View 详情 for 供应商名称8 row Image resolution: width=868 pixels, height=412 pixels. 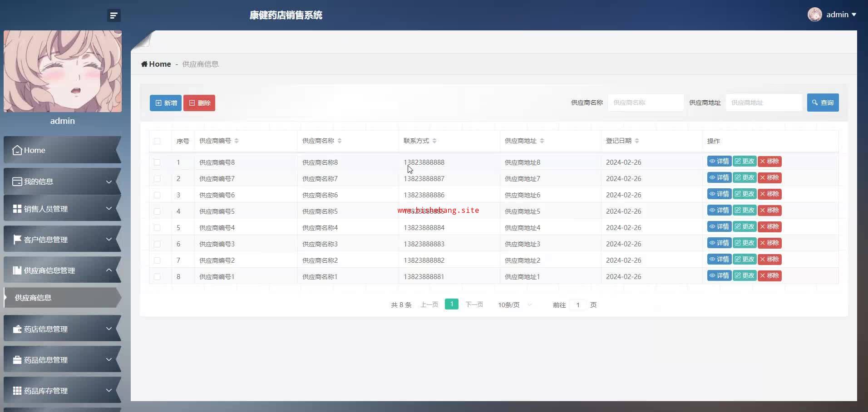719,162
